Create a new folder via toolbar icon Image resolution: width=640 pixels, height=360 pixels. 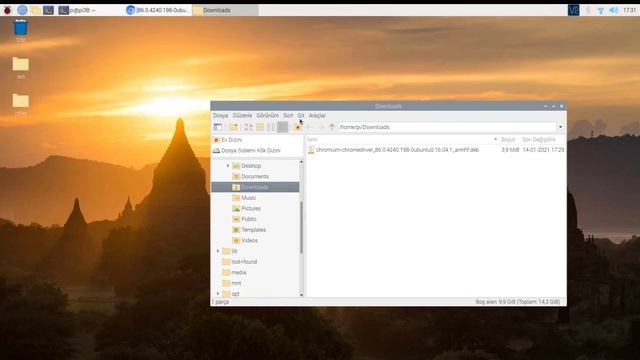point(233,127)
